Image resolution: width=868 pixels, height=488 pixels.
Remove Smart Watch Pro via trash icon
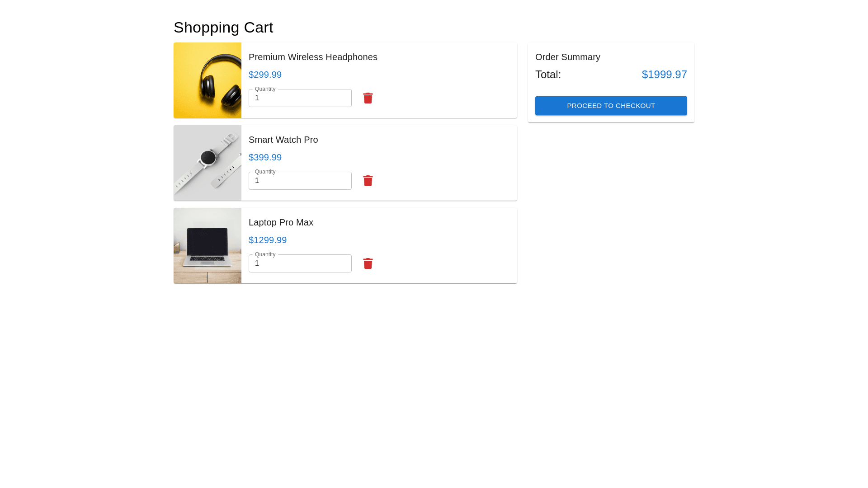pos(368,181)
